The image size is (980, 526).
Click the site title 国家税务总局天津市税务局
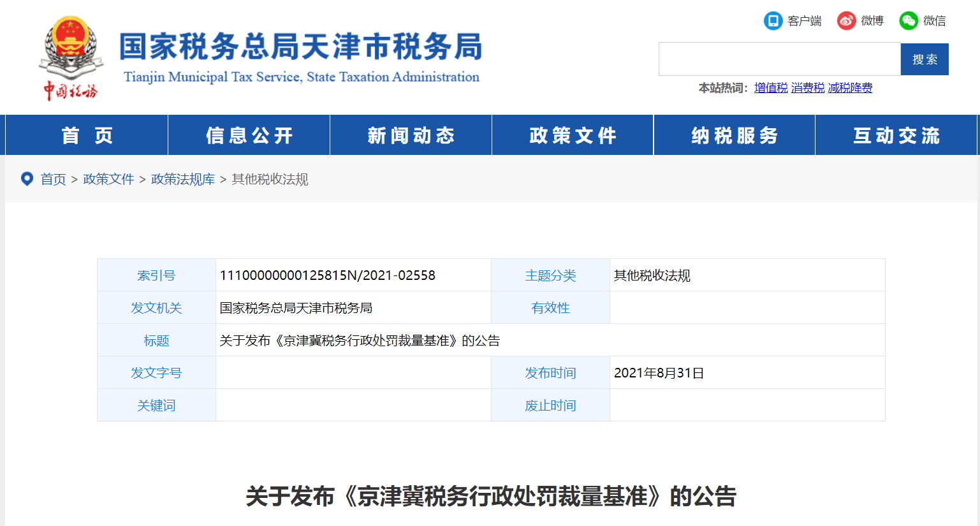coord(300,47)
